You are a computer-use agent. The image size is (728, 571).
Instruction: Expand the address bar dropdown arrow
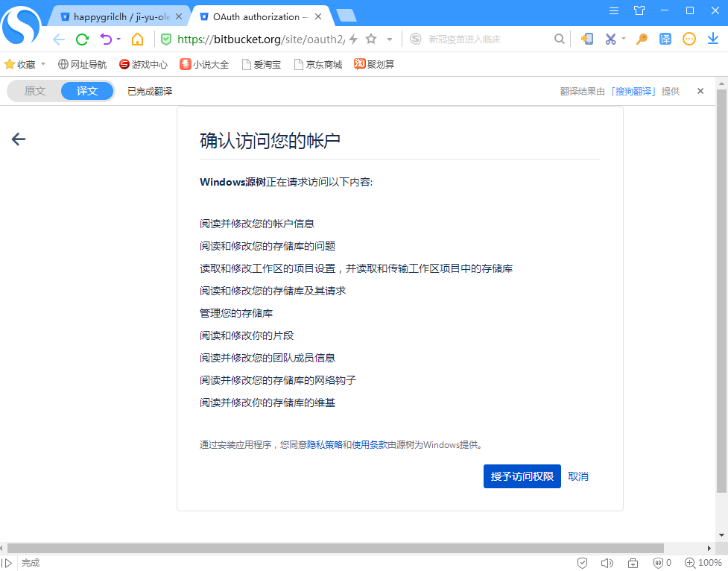click(390, 40)
